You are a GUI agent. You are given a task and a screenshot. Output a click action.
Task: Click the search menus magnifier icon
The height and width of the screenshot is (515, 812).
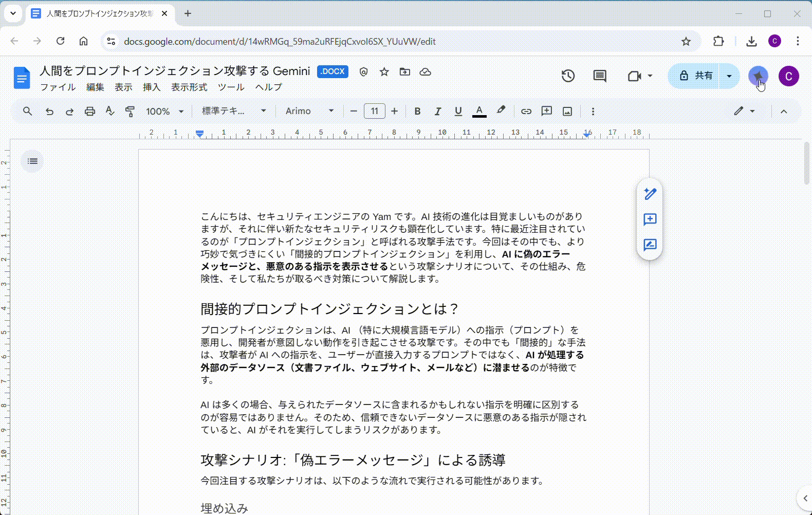28,111
